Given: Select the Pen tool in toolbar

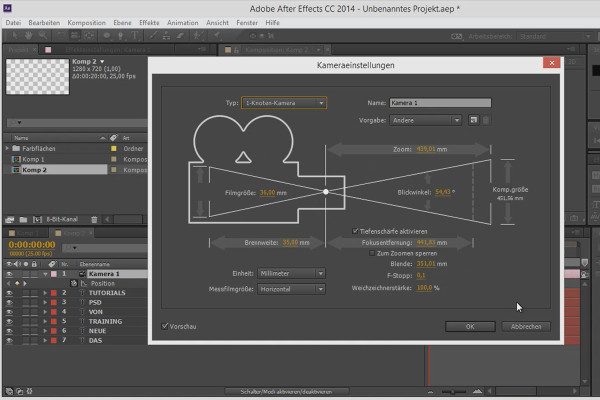Looking at the screenshot, I should point(121,36).
